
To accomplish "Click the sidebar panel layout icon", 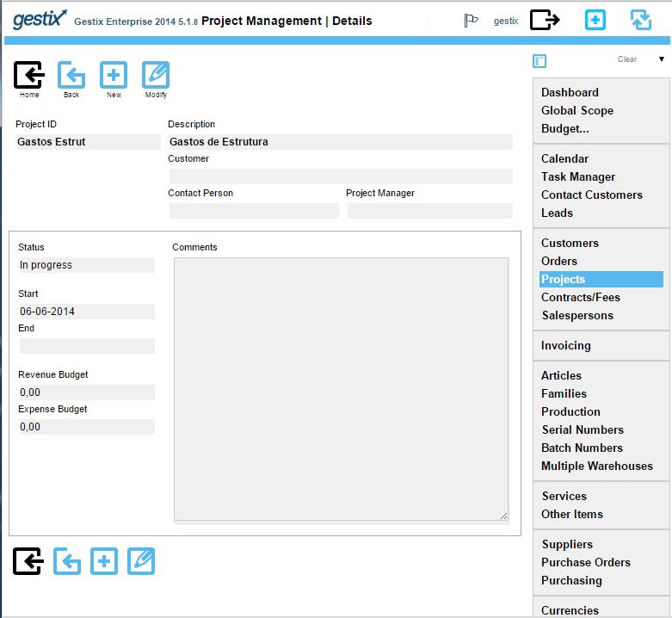I will 539,61.
